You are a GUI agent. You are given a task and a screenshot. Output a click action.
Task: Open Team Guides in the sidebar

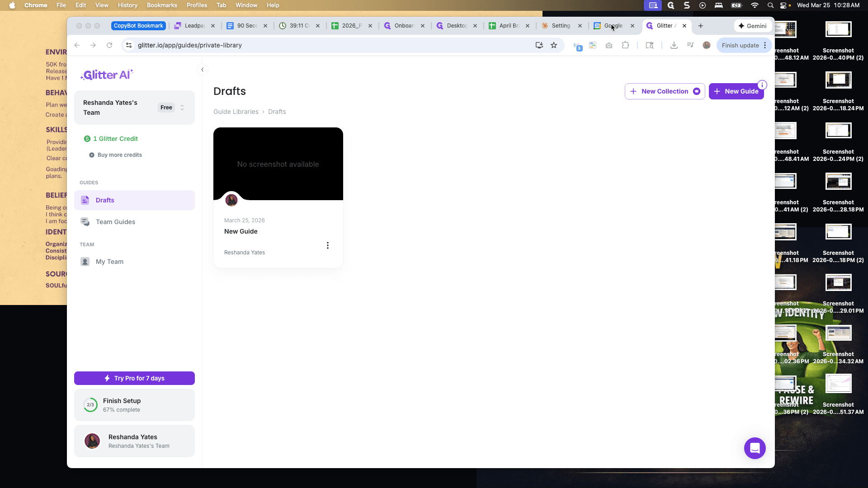pos(134,222)
